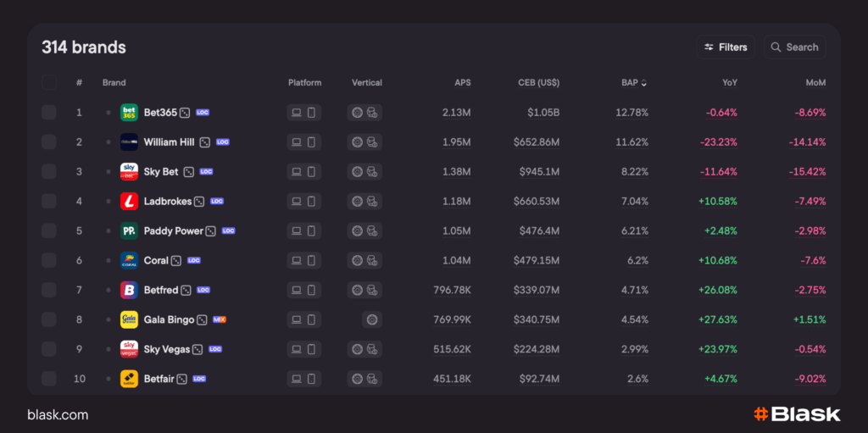Click the CEB (US$) column header

pyautogui.click(x=538, y=83)
